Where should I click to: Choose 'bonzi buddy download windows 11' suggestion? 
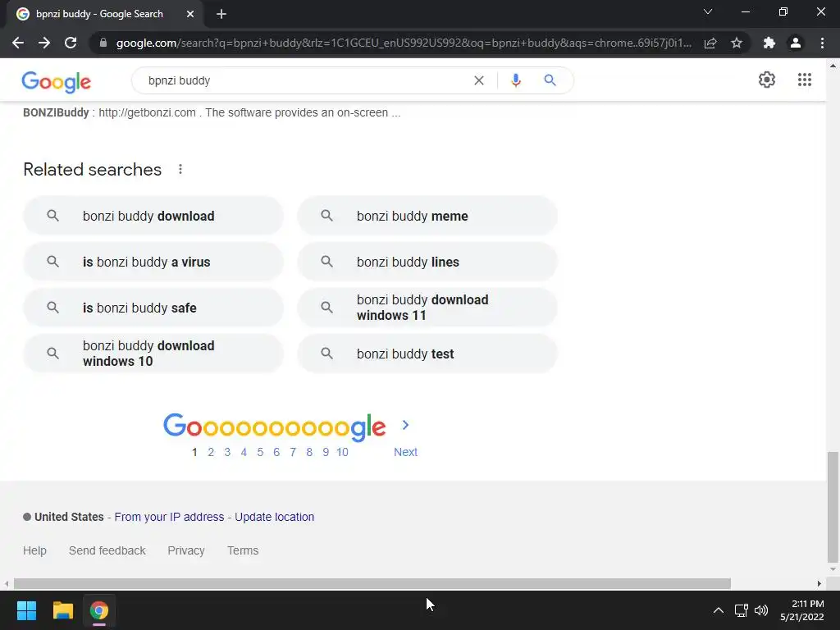tap(427, 308)
